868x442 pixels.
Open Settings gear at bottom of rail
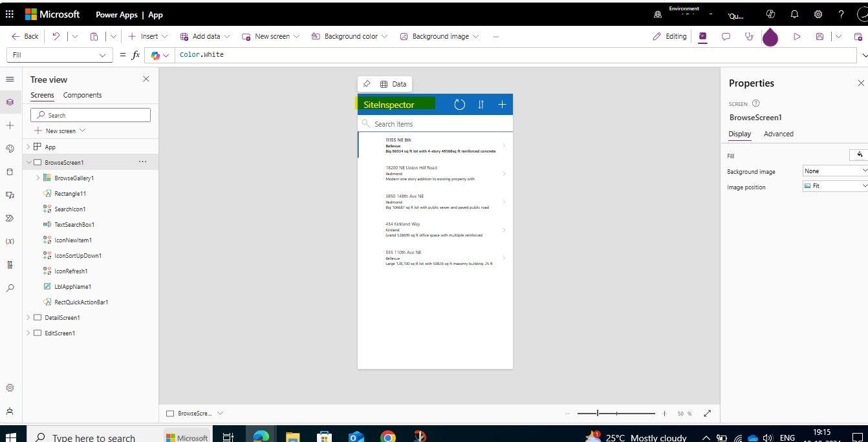click(x=10, y=388)
